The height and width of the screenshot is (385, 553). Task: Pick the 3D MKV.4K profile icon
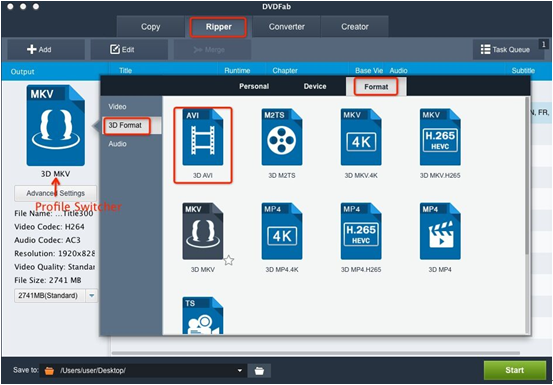tap(361, 137)
